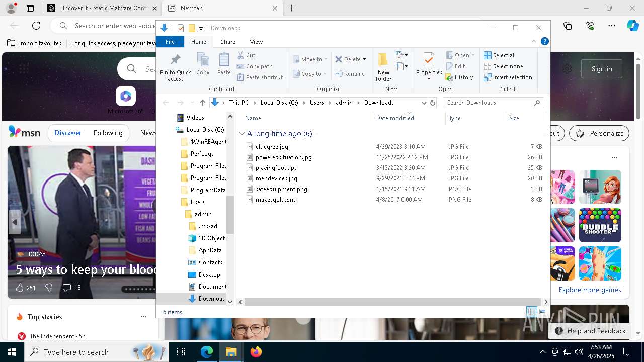This screenshot has width=644, height=362.
Task: Open Copy to dropdown
Action: point(310,74)
